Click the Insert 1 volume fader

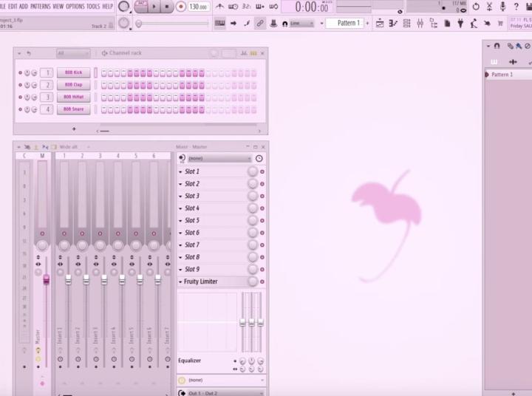68,280
